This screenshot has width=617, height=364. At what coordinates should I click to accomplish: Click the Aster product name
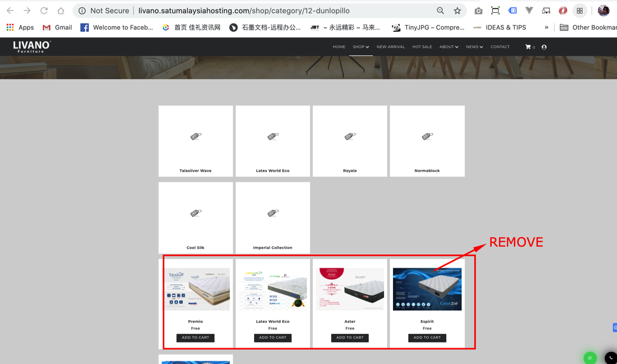(x=350, y=322)
